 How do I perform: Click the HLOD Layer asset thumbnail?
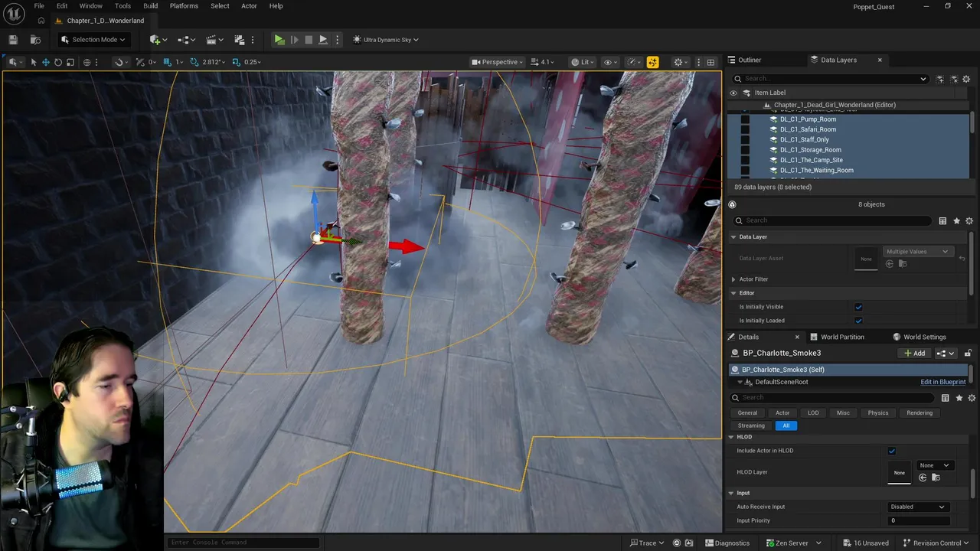point(899,472)
